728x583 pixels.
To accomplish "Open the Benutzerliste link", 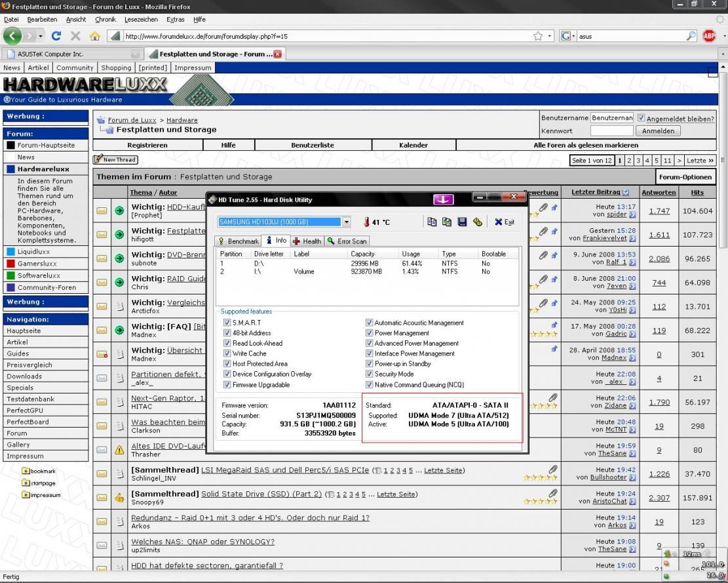I will coord(313,145).
